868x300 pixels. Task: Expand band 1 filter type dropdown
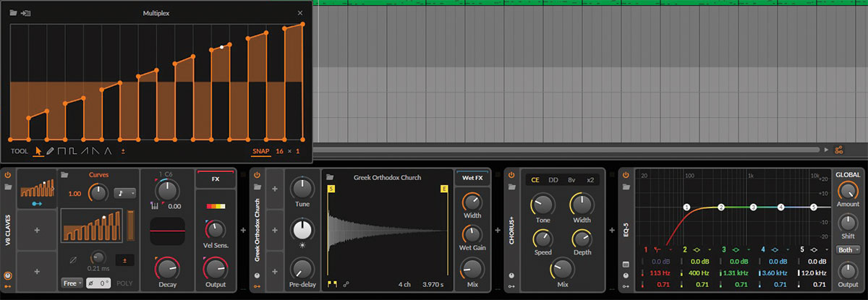pos(671,249)
